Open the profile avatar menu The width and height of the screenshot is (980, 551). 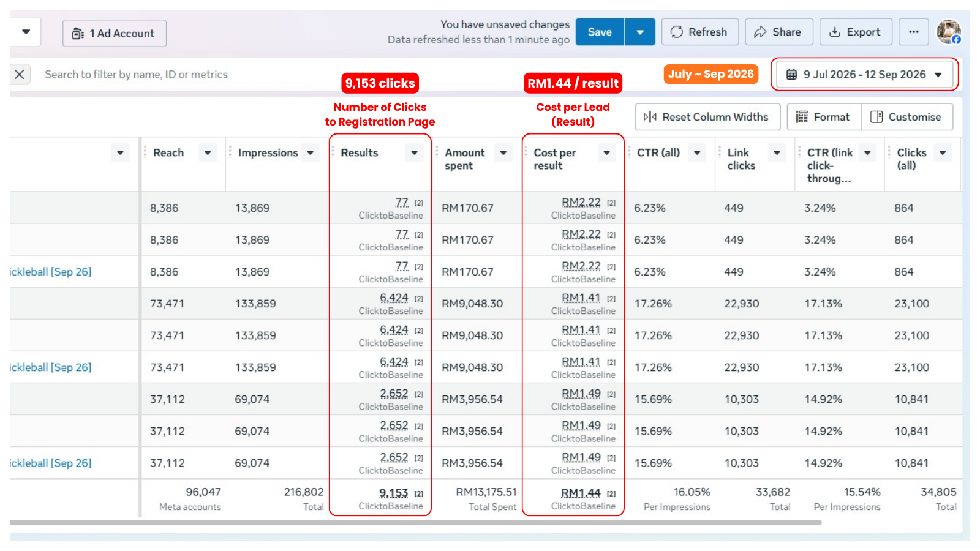tap(948, 32)
